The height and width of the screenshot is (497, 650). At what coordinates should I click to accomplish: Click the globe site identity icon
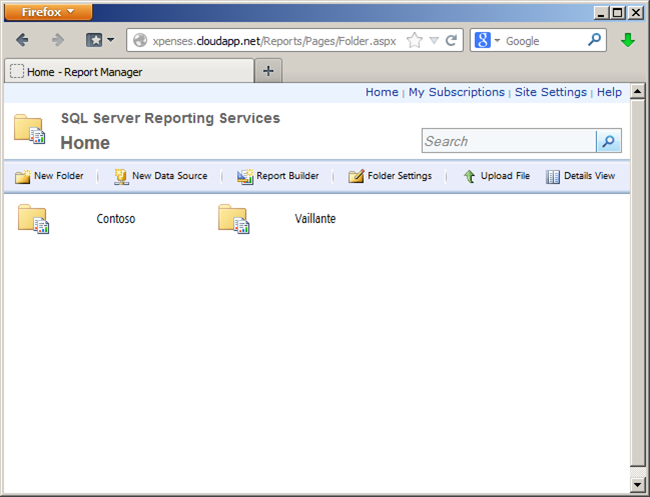tap(140, 40)
